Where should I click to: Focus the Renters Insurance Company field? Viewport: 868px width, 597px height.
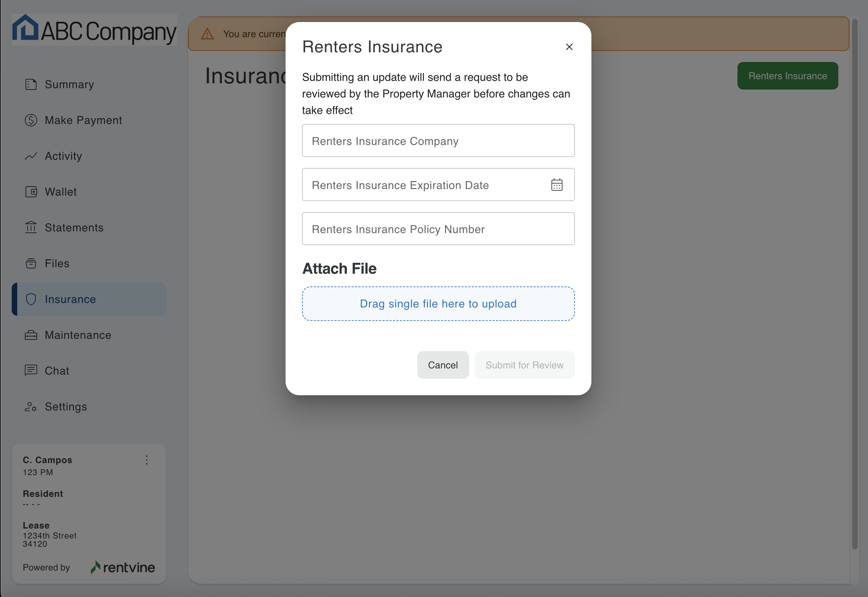pyautogui.click(x=438, y=141)
